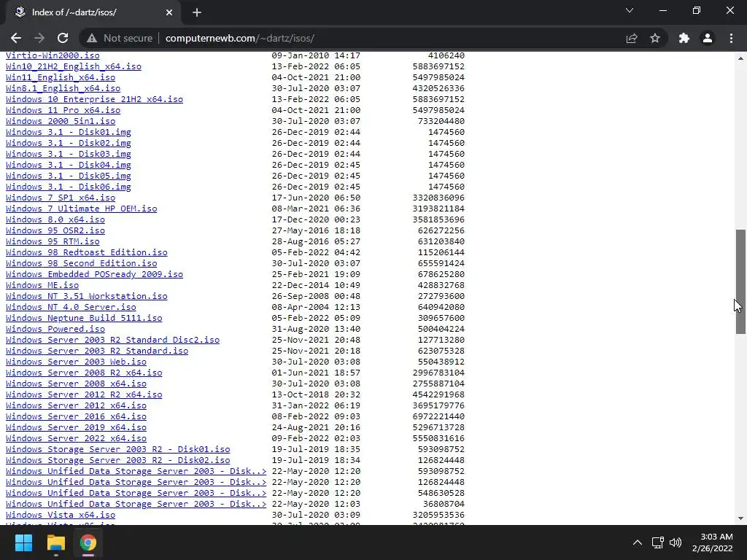Open Windows 95 OSR2.iso link
Viewport: 747px width, 560px height.
(x=55, y=231)
